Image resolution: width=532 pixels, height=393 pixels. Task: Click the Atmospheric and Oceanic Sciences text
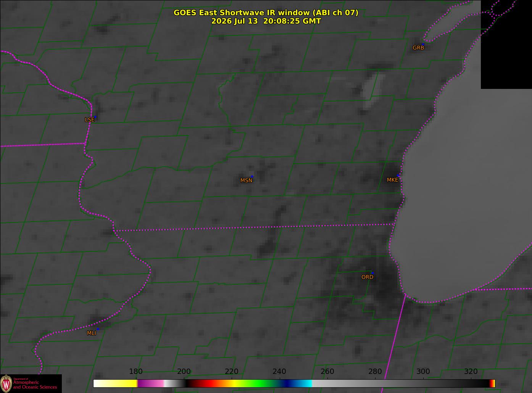[x=35, y=385]
